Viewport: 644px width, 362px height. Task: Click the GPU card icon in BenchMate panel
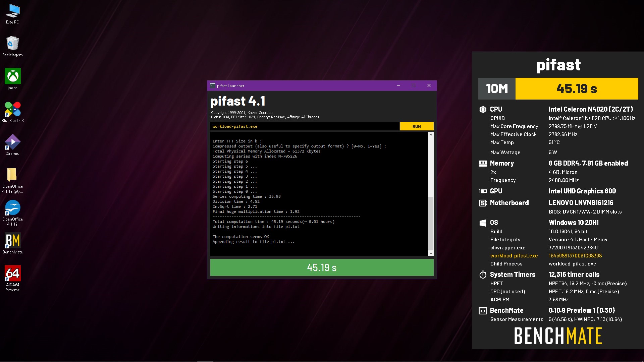[483, 191]
